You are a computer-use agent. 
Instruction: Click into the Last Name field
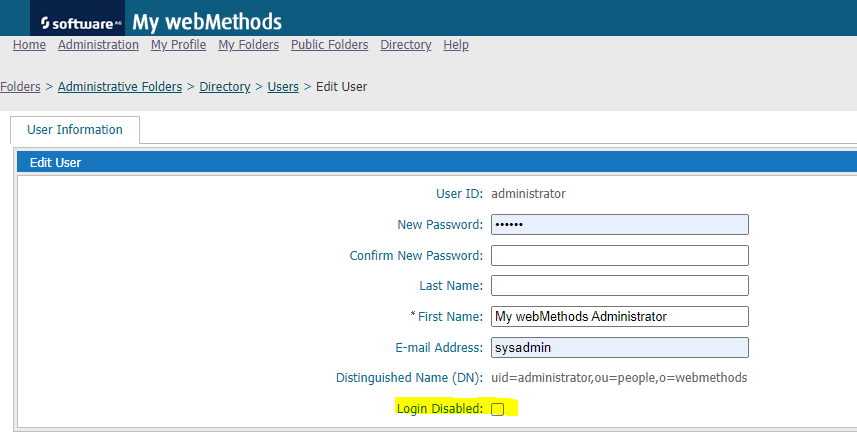(620, 286)
